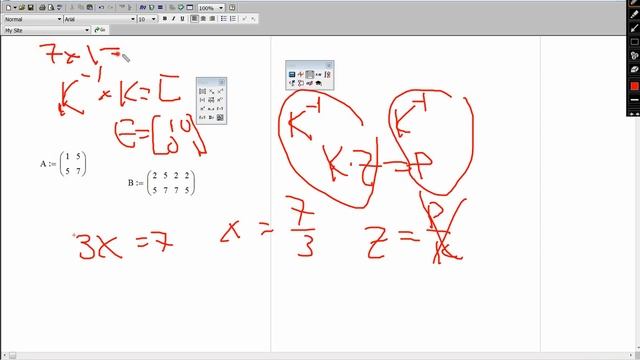Click the horizontal scrollbar left arrow
The height and width of the screenshot is (360, 640).
click(4, 356)
